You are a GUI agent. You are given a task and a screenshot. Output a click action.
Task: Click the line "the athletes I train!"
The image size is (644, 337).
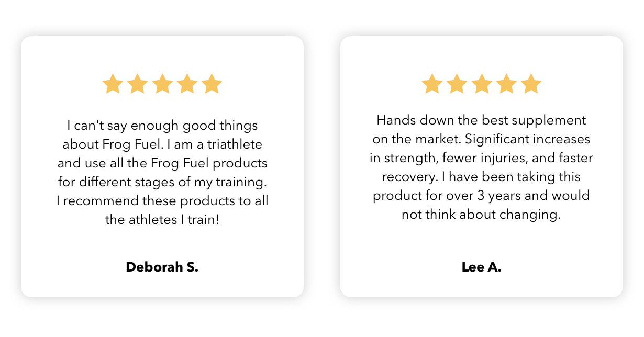tap(162, 220)
